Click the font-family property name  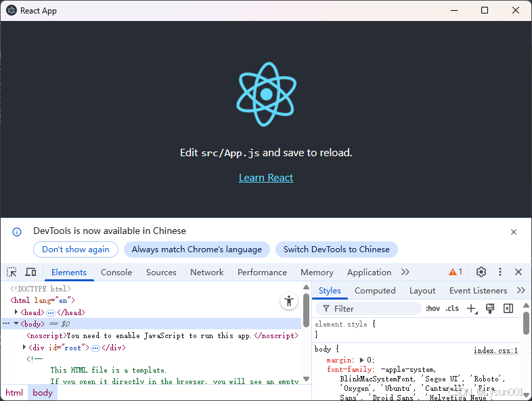click(x=349, y=369)
